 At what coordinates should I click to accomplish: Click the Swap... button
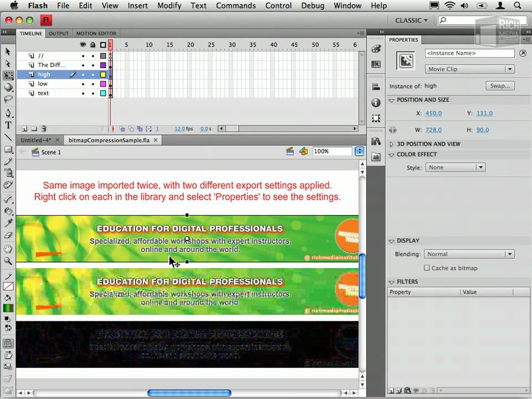tap(500, 86)
